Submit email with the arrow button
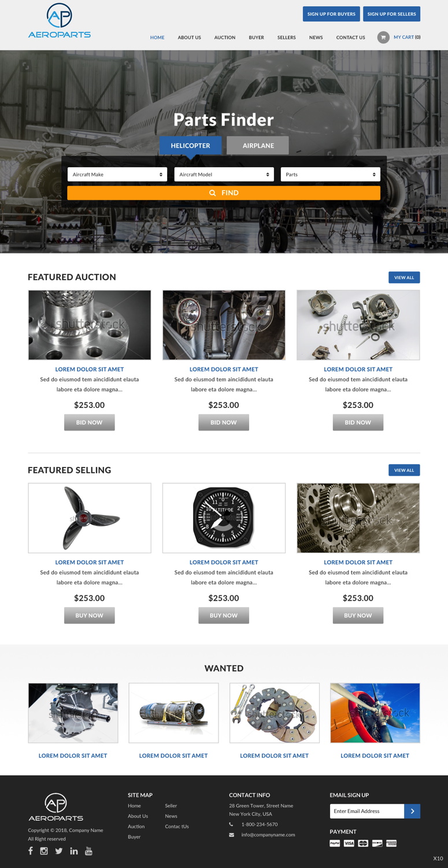 pos(412,811)
